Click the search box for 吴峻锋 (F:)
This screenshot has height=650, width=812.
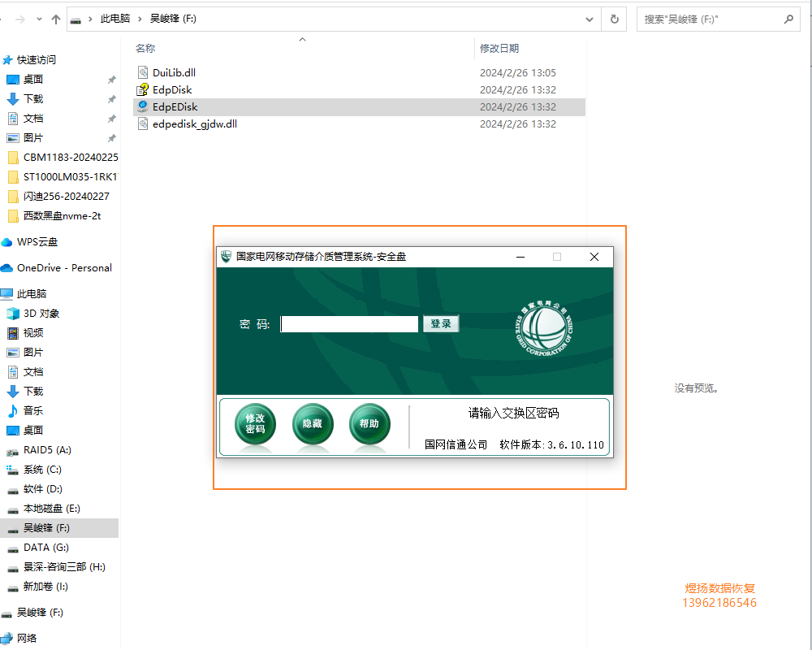pos(718,19)
